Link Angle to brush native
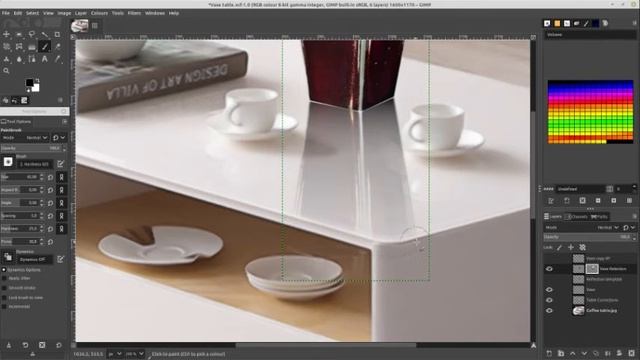Screen dimensions: 640x360 coord(62,203)
